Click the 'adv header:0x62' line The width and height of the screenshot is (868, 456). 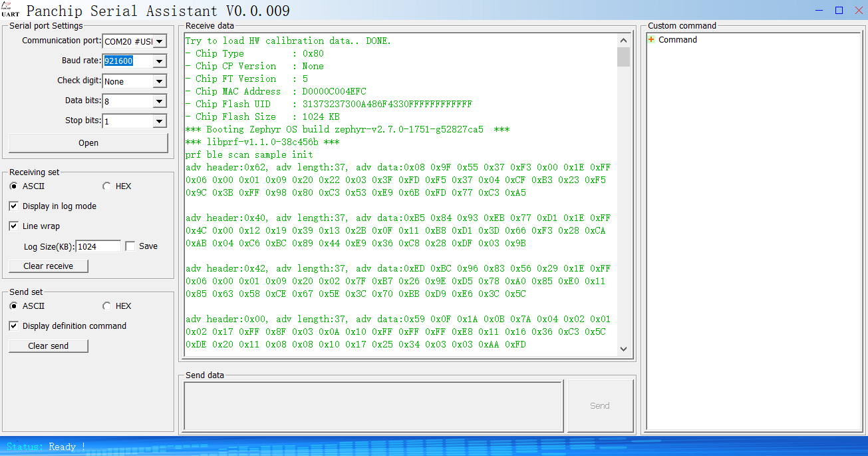[x=398, y=167]
